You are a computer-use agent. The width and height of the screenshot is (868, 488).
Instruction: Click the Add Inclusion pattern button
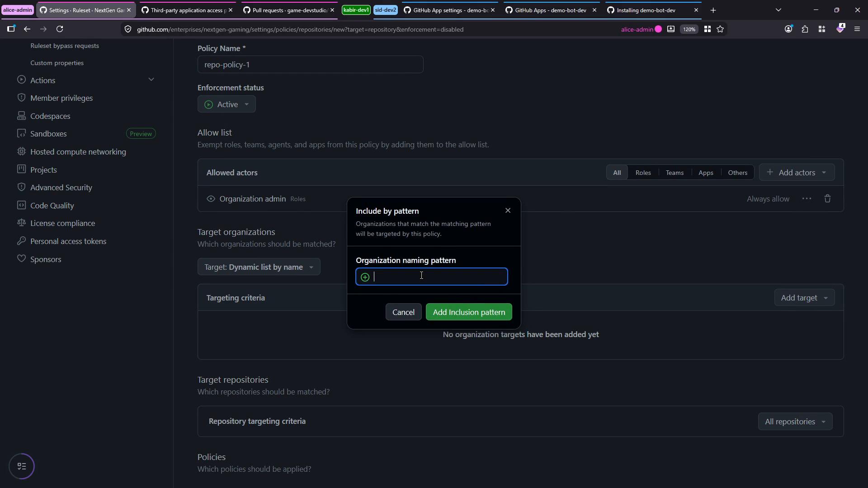click(x=469, y=312)
